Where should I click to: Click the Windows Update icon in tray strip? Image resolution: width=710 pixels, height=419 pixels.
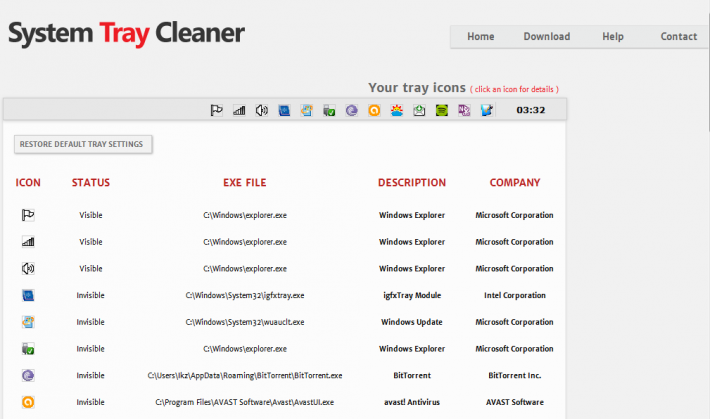coord(307,110)
